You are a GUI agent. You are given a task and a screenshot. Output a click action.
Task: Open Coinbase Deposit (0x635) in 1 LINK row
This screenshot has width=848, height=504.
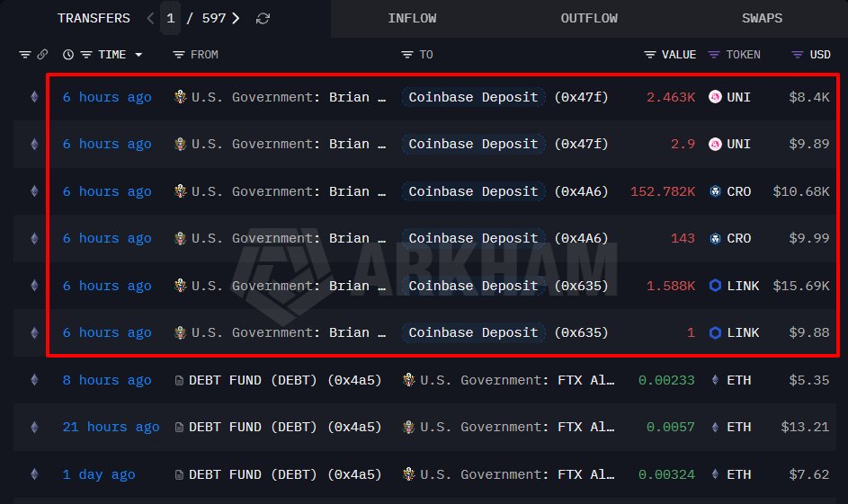[x=505, y=332]
